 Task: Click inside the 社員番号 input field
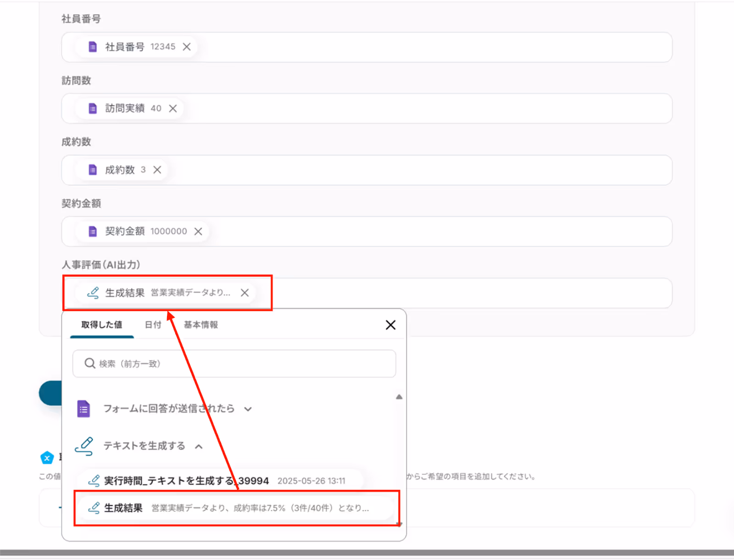coord(367,47)
